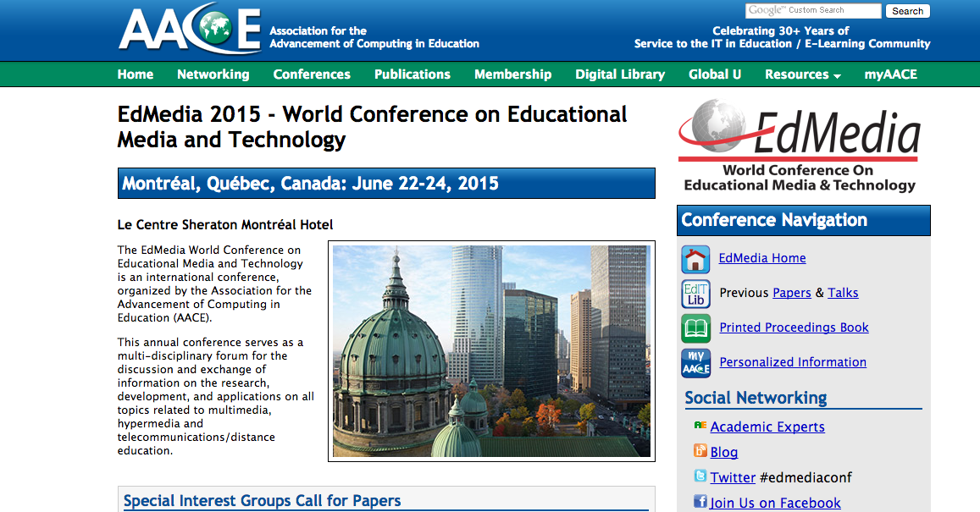Open the Academic Experts link

[767, 427]
